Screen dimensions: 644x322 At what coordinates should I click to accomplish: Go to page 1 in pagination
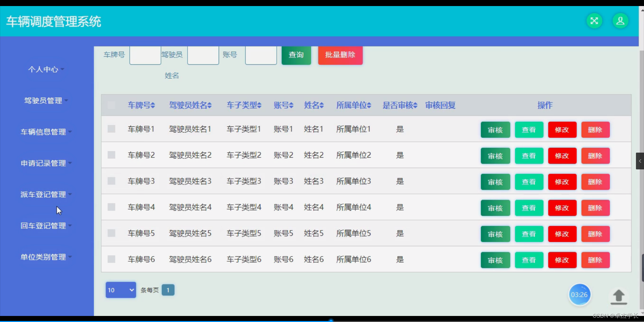pyautogui.click(x=168, y=290)
